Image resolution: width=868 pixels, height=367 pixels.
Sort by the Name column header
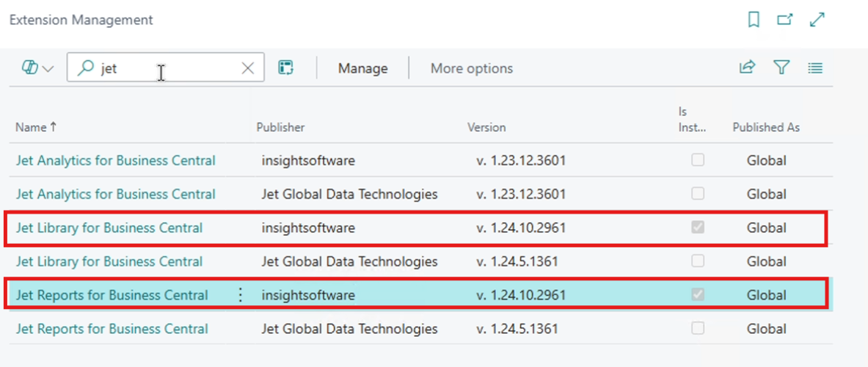click(x=36, y=127)
